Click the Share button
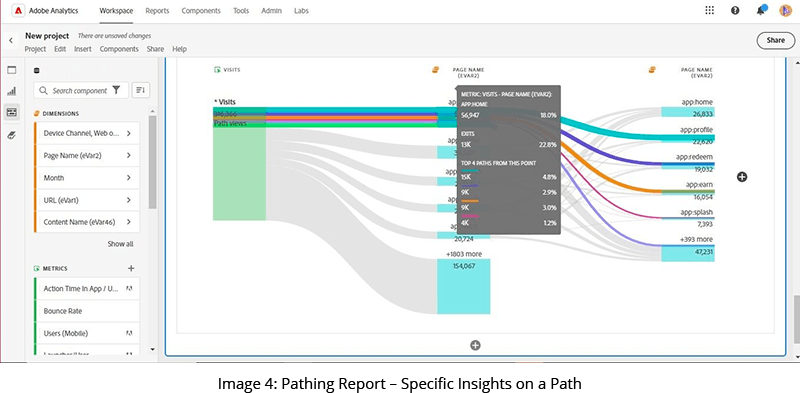This screenshot has height=393, width=800. coord(776,40)
